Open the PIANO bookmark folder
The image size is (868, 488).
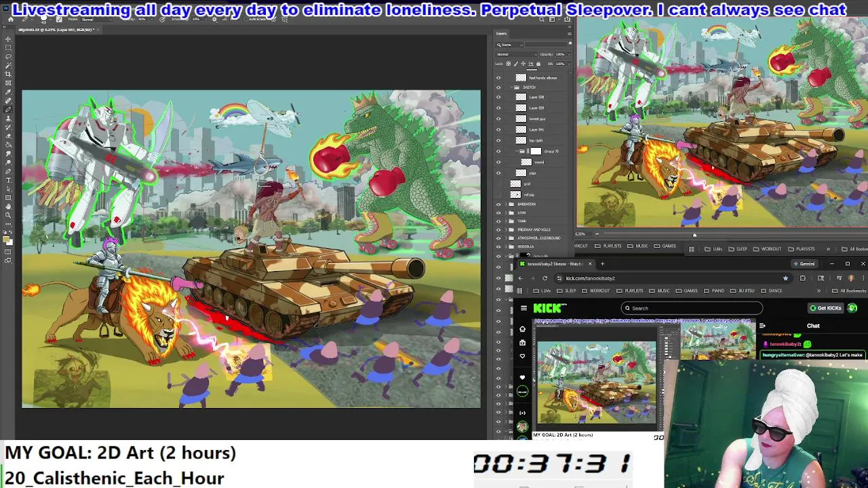(714, 291)
